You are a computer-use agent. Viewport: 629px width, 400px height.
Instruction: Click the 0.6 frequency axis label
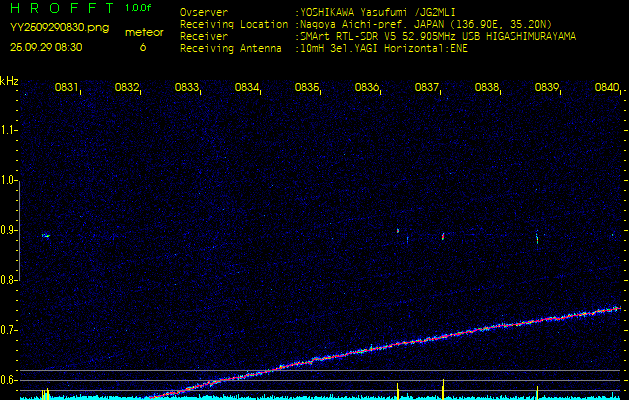tap(9, 380)
